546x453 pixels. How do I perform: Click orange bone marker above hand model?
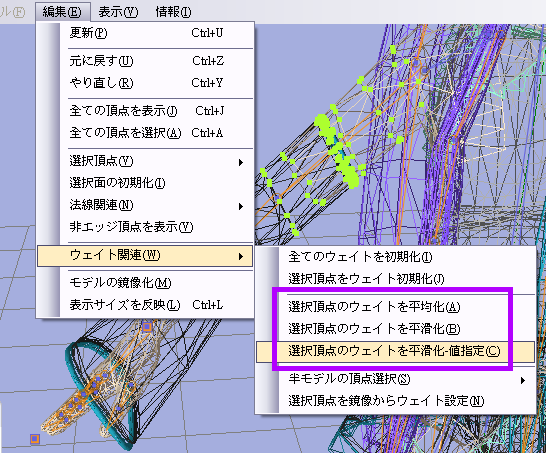(147, 327)
